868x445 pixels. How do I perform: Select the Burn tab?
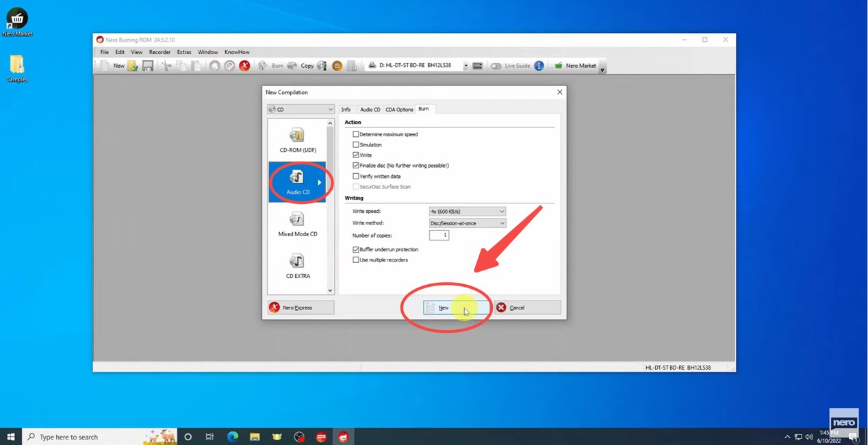pos(424,109)
